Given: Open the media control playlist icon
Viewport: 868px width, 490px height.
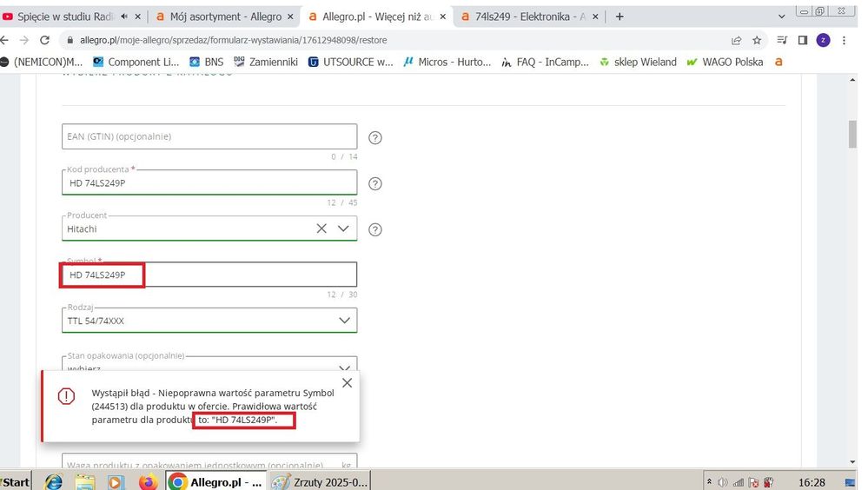Looking at the screenshot, I should pos(782,40).
